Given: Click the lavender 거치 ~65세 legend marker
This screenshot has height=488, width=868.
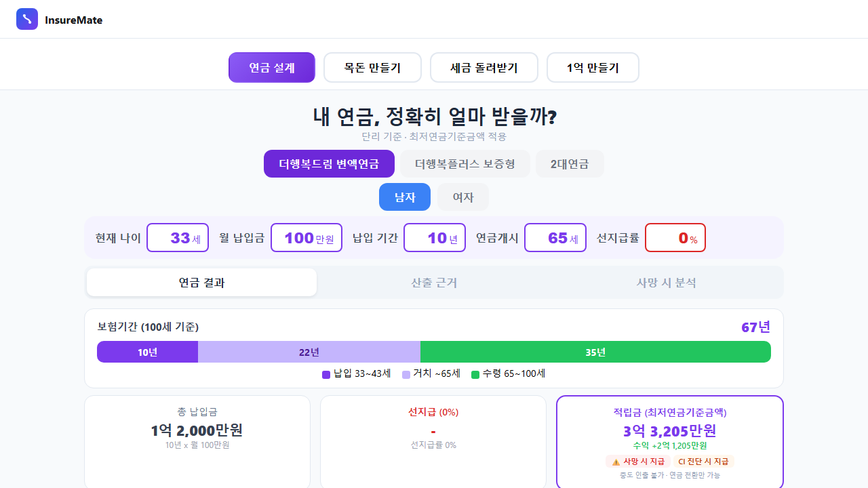Looking at the screenshot, I should coord(405,373).
